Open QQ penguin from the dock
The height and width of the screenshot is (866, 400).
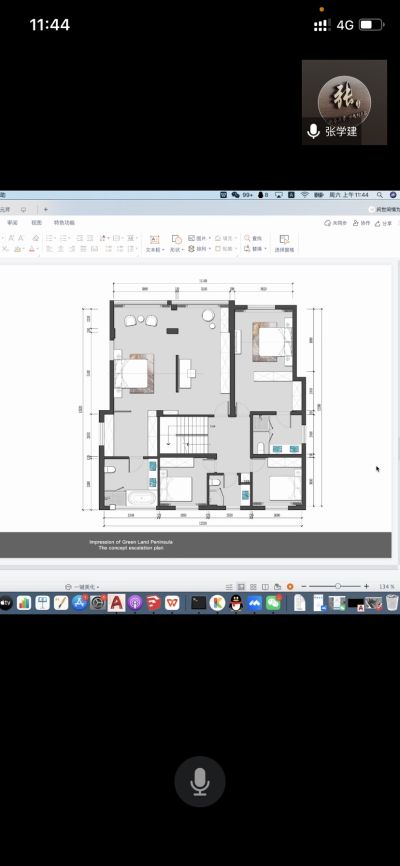236,603
